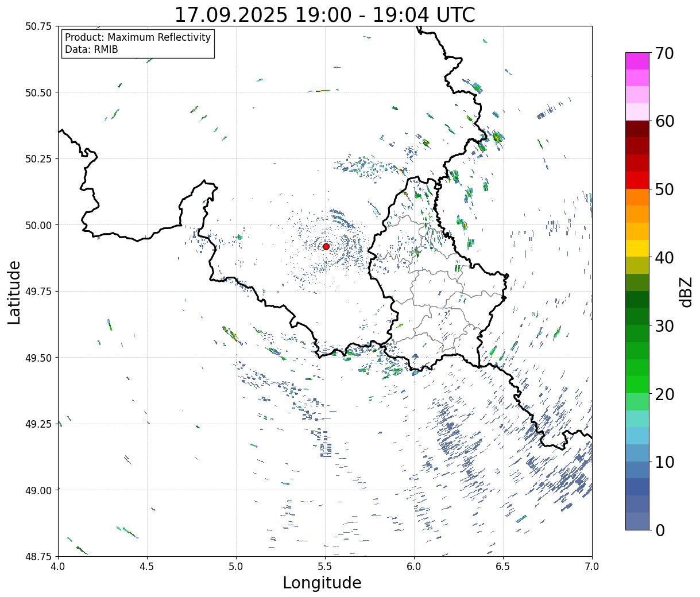
Task: Click the latitude tick label 50.25
Action: pyautogui.click(x=38, y=159)
